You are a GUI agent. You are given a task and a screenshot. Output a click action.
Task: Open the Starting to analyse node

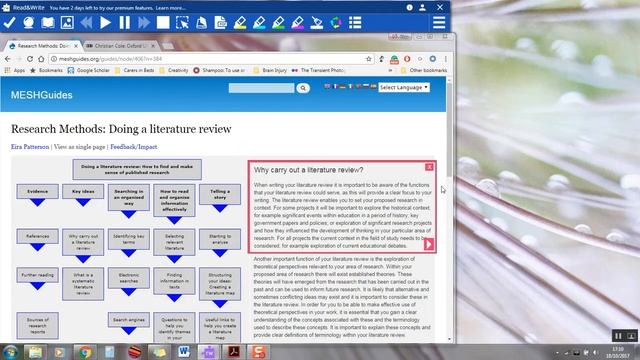tap(220, 239)
